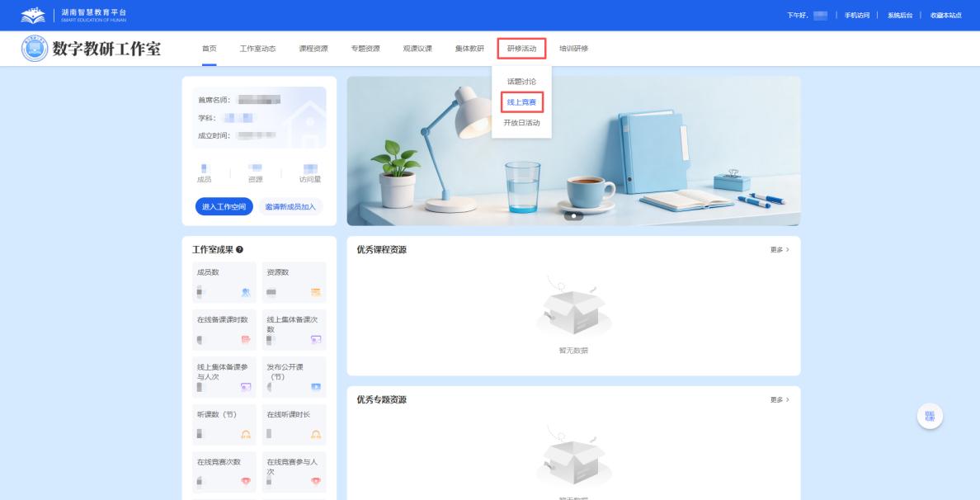Click the 工作室成果 heading
This screenshot has height=500, width=980.
213,249
